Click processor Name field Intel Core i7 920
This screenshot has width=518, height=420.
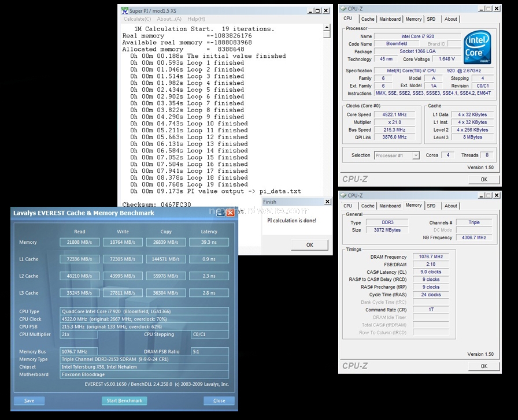tap(417, 36)
